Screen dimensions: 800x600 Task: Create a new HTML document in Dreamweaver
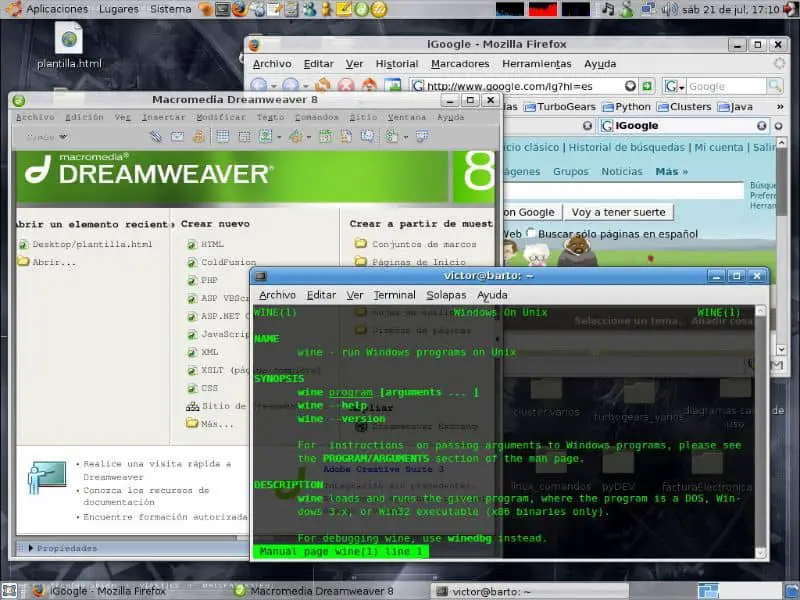[212, 244]
